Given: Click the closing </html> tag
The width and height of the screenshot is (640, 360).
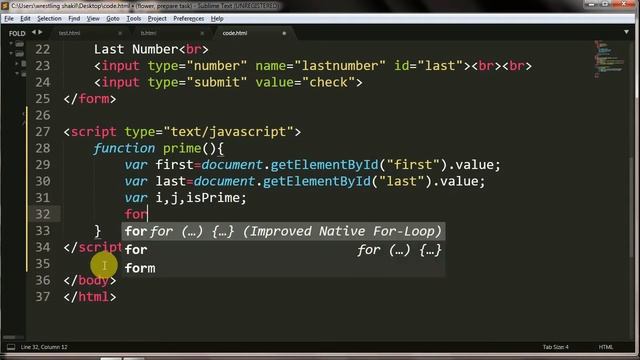Looking at the screenshot, I should [x=90, y=297].
